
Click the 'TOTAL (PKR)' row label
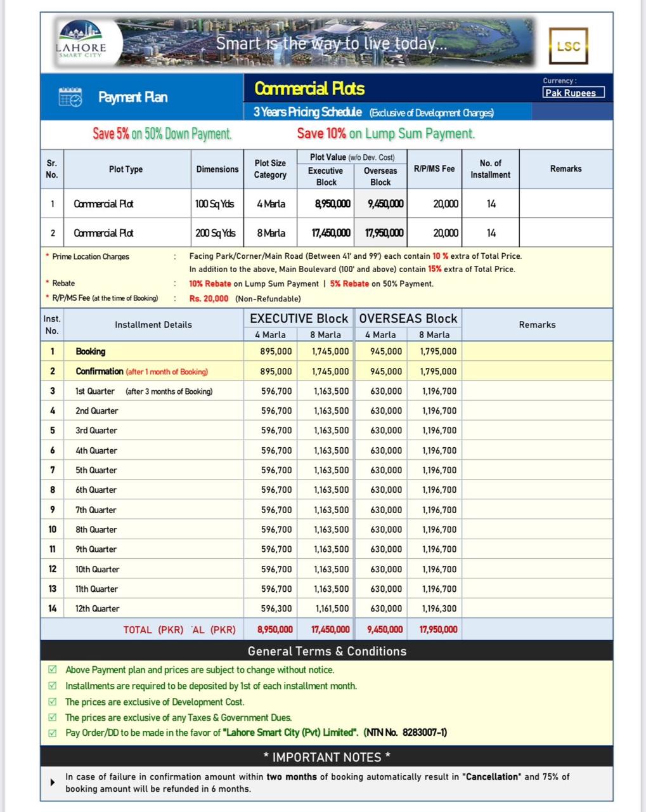153,630
